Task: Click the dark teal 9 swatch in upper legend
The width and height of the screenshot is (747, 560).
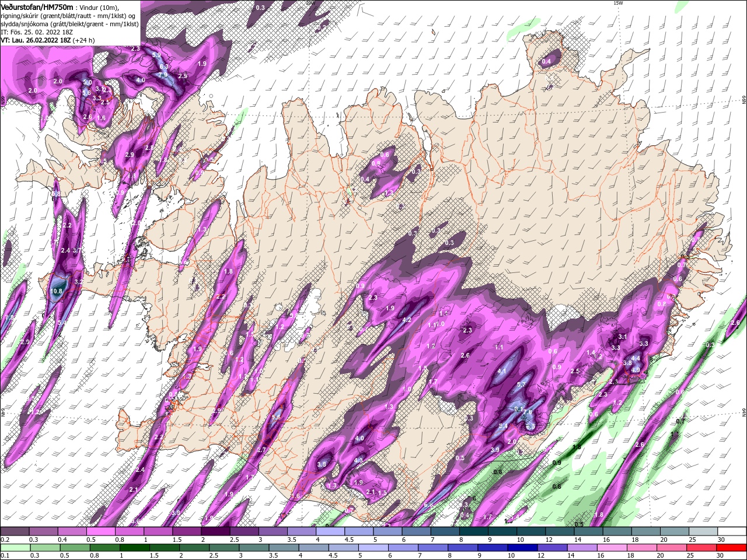Action: click(502, 531)
